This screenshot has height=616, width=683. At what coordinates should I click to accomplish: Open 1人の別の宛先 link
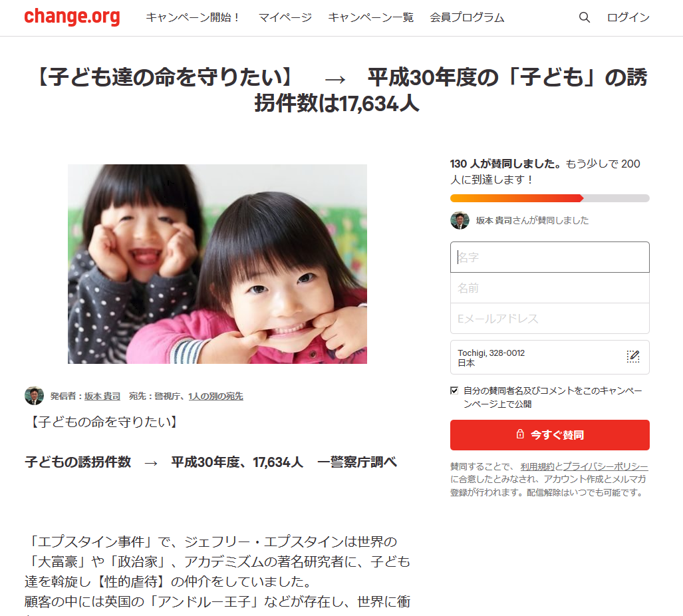pyautogui.click(x=215, y=396)
